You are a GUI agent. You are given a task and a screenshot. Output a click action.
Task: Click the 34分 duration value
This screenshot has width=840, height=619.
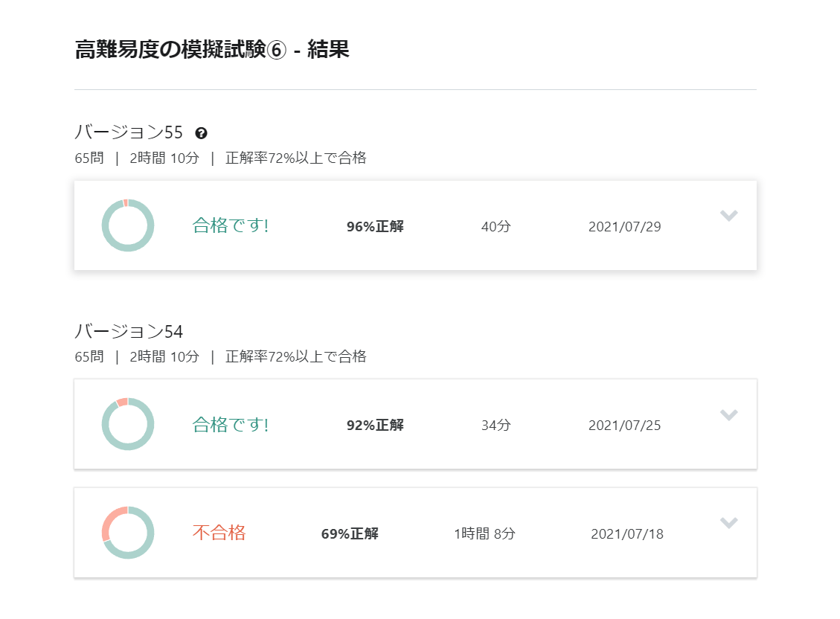point(496,426)
